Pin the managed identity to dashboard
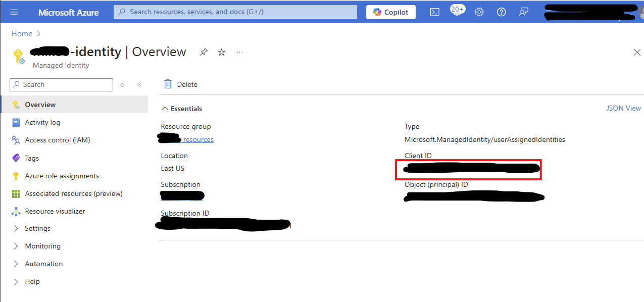This screenshot has height=302, width=644. click(204, 52)
